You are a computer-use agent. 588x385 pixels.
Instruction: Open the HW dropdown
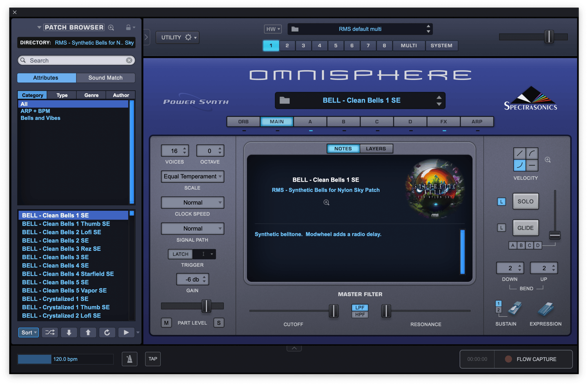(x=273, y=29)
